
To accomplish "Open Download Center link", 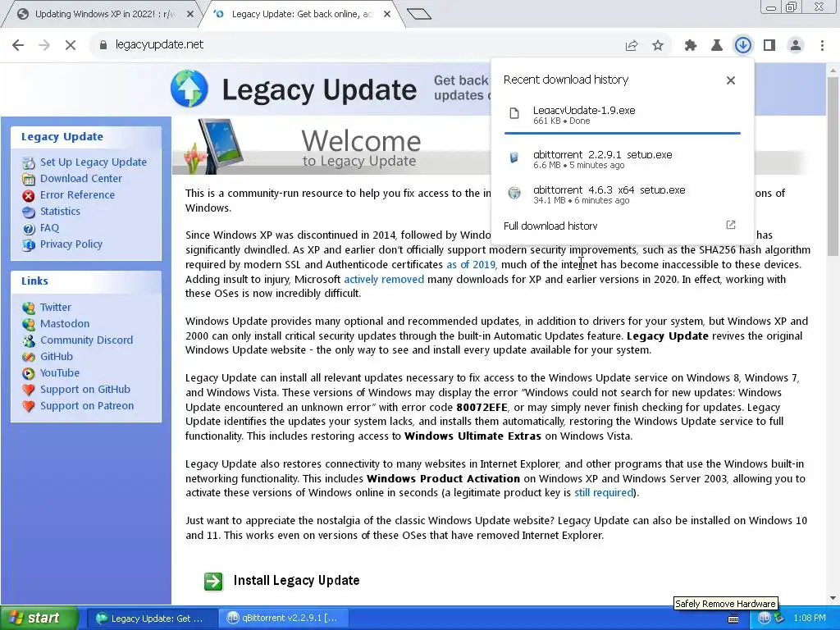I will (81, 178).
